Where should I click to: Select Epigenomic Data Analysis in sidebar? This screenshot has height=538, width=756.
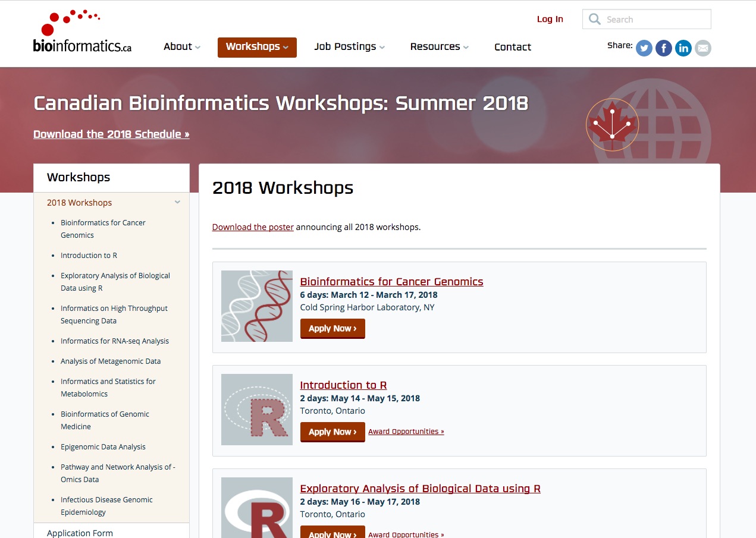coord(103,447)
